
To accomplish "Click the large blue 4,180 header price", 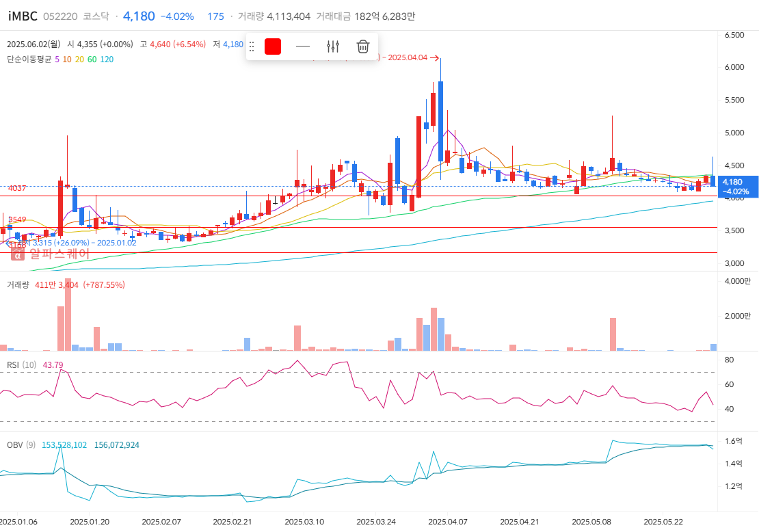I will (139, 16).
